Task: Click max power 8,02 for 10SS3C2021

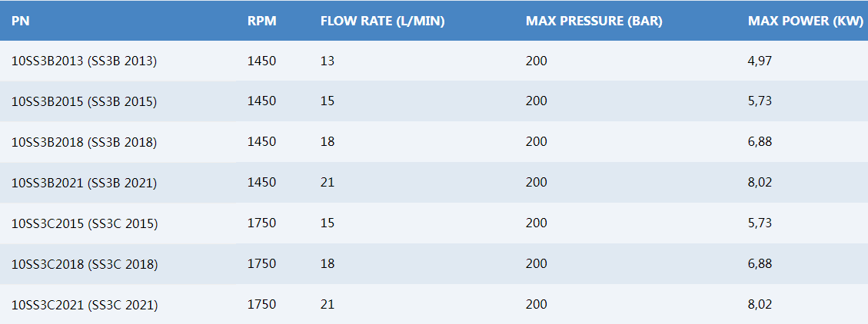Action: pyautogui.click(x=760, y=305)
